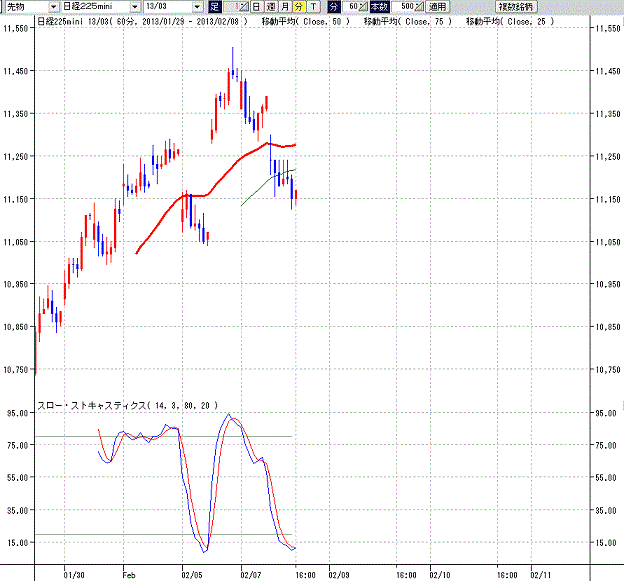The height and width of the screenshot is (581, 624).
Task: Click the 本数 label in toolbar
Action: pyautogui.click(x=379, y=7)
